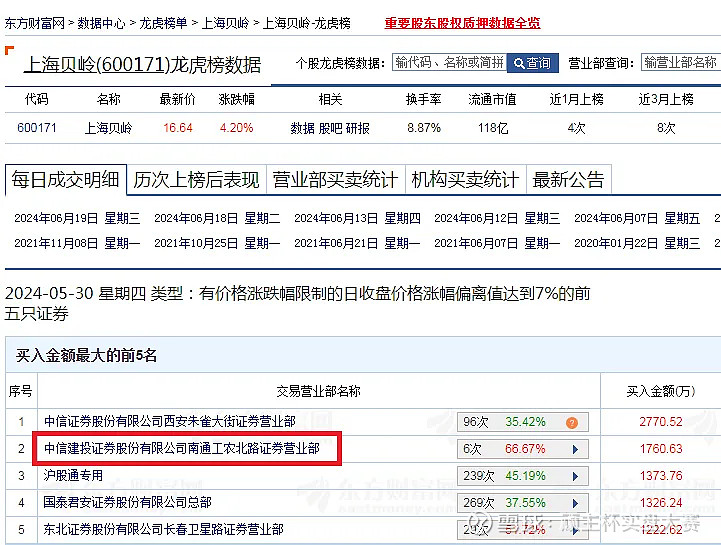The image size is (721, 545).
Task: Click the 买入金额(万) column header
Action: [661, 391]
